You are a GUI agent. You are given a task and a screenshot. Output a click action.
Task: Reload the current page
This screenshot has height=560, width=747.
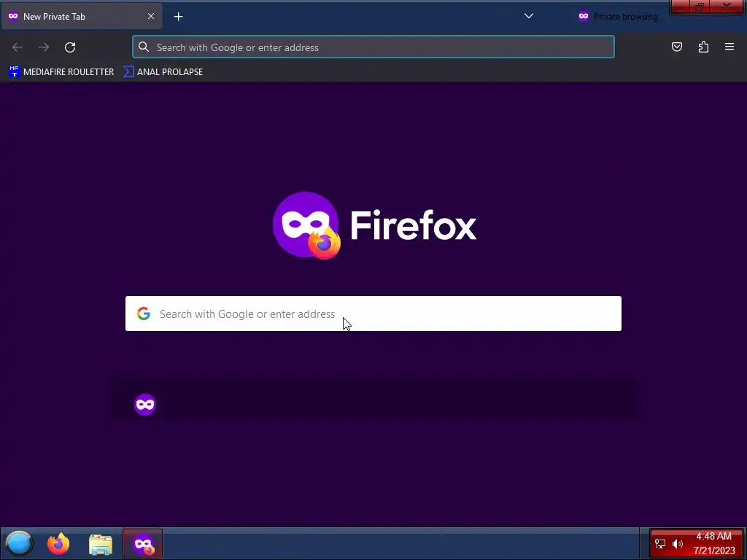click(x=70, y=47)
